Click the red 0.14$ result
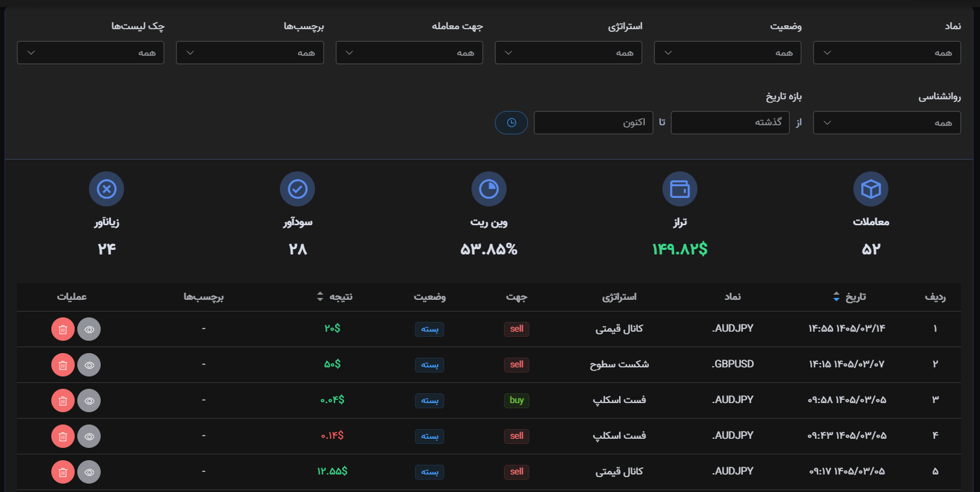Viewport: 980px width, 492px height. (x=332, y=436)
